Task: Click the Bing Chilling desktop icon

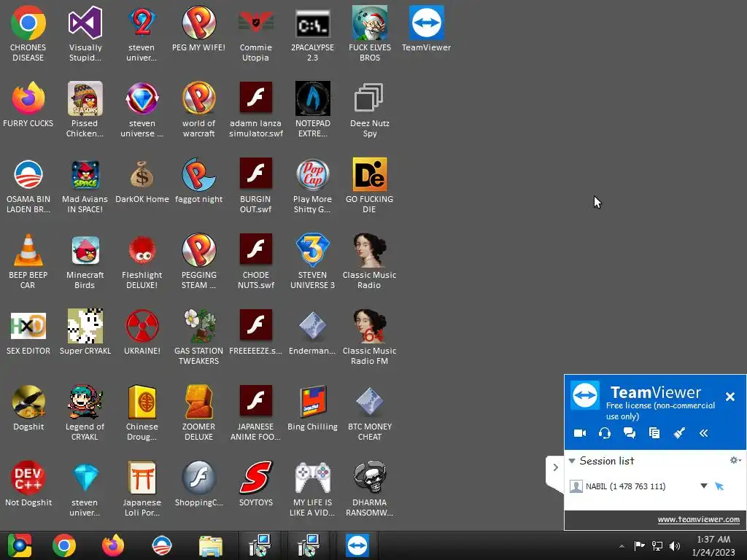Action: coord(312,408)
